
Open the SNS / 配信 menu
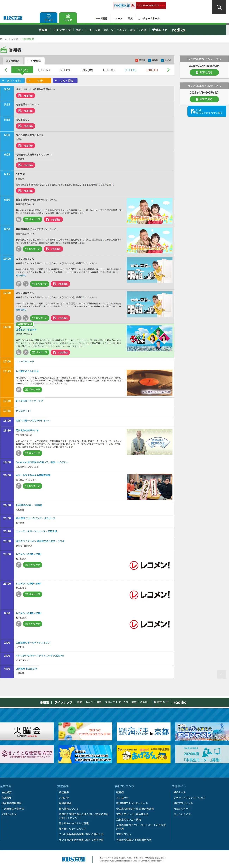pyautogui.click(x=101, y=19)
